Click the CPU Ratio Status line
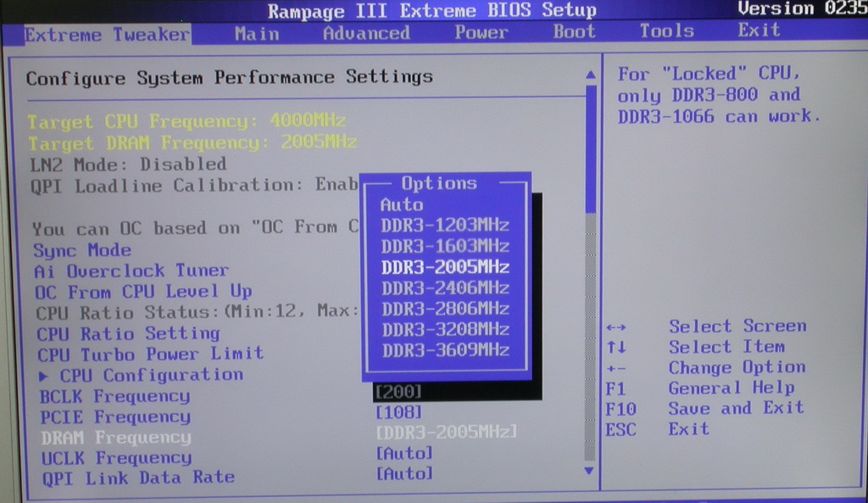The width and height of the screenshot is (868, 503). click(x=197, y=312)
